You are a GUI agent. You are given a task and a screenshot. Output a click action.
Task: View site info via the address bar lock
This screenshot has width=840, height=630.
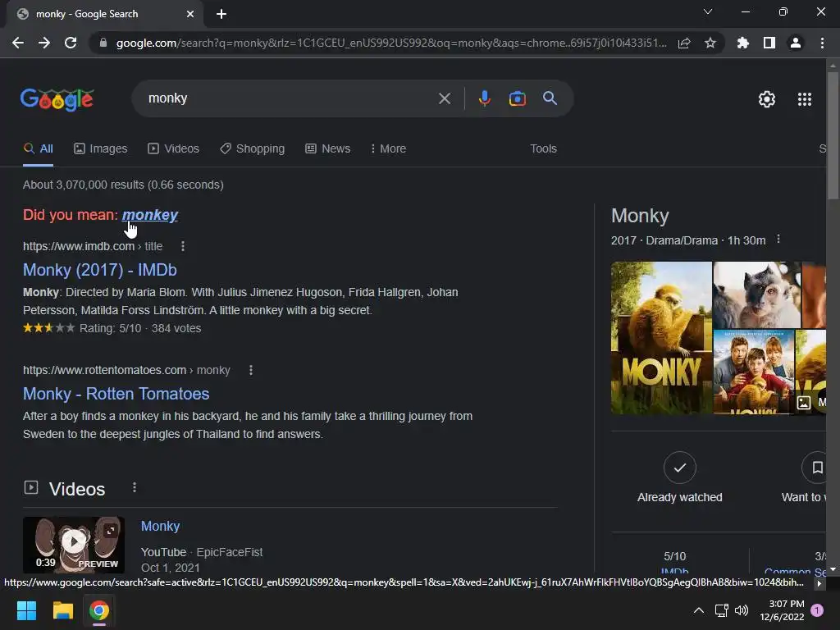(x=103, y=43)
